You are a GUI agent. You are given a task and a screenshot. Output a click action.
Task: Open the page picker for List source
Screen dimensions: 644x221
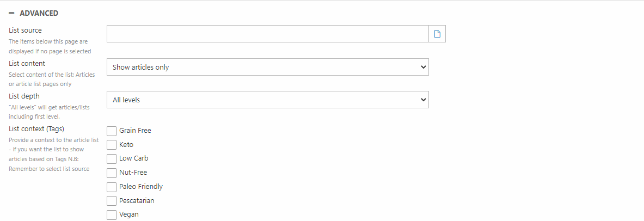[x=437, y=34]
